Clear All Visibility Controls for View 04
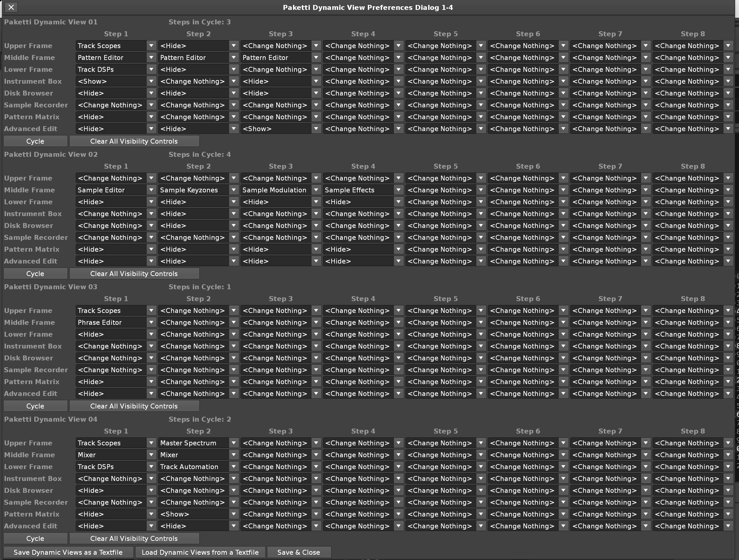 [x=134, y=539]
